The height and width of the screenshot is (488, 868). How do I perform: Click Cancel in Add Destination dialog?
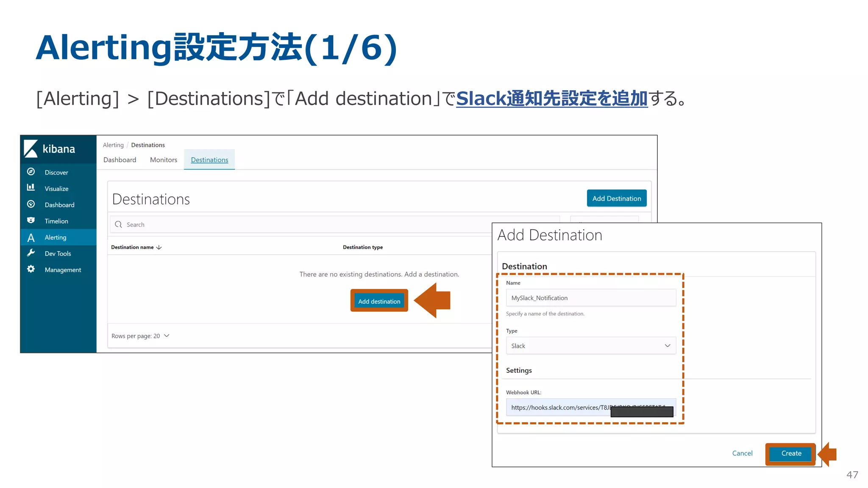coord(742,453)
